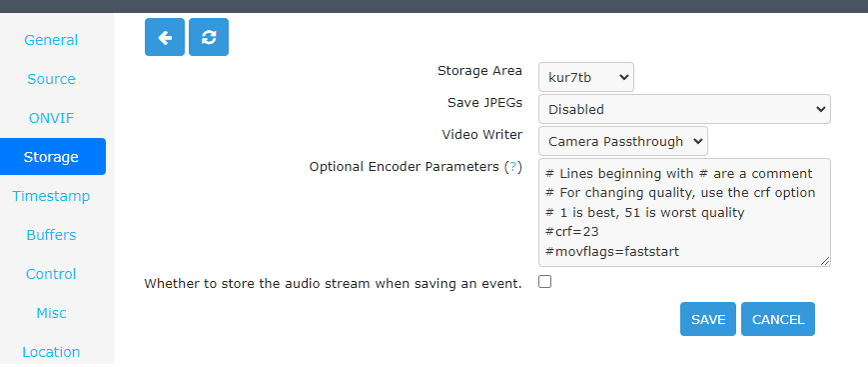Open the Optional Encoder Parameters help (?) link

pos(513,167)
